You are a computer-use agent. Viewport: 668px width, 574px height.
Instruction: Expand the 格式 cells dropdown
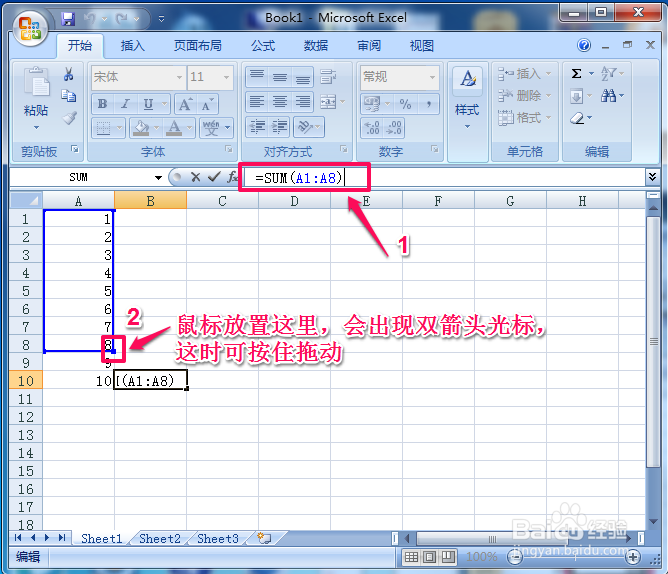549,118
